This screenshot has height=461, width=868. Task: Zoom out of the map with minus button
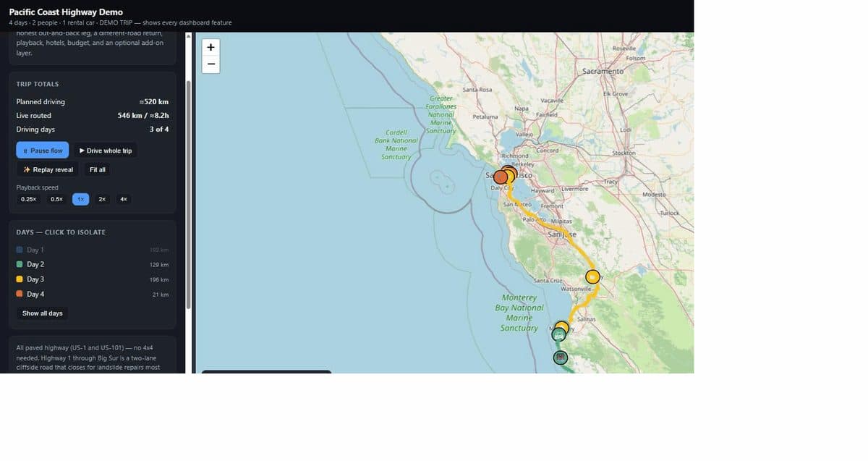210,64
